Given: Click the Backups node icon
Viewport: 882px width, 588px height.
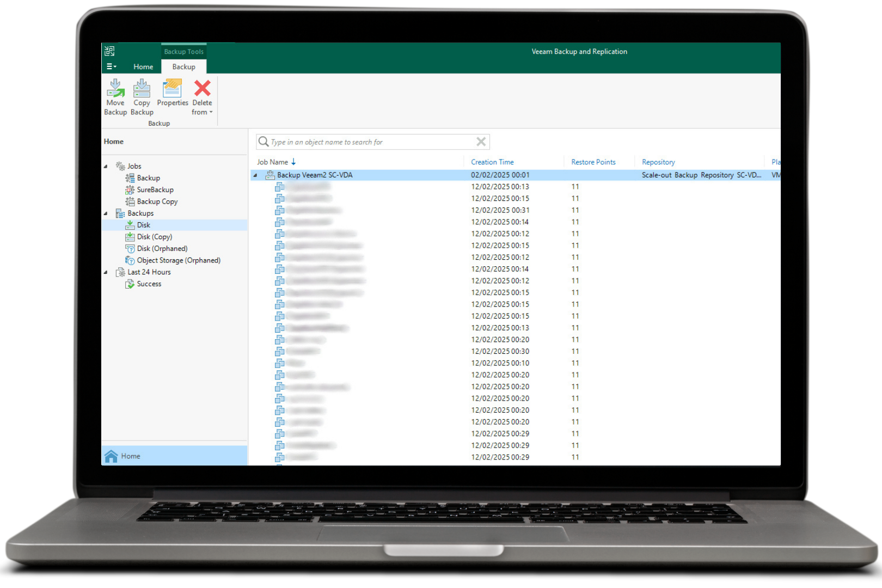Looking at the screenshot, I should (x=120, y=213).
